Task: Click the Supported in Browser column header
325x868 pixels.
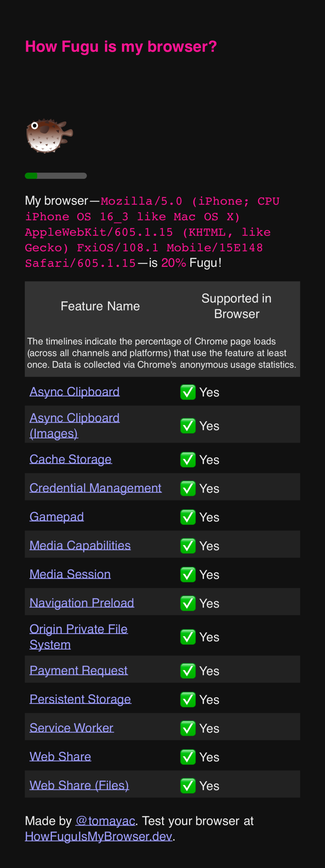Action: click(x=236, y=306)
